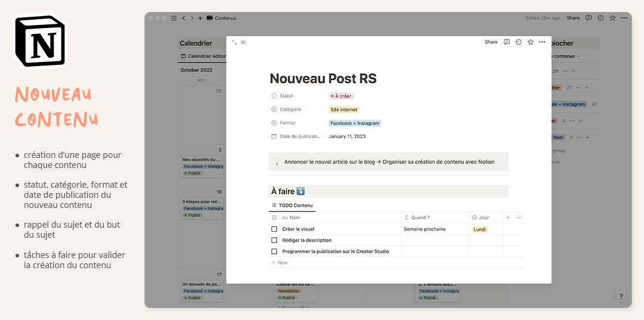
Task: Star the Nouveau Post RS page
Action: tap(530, 42)
